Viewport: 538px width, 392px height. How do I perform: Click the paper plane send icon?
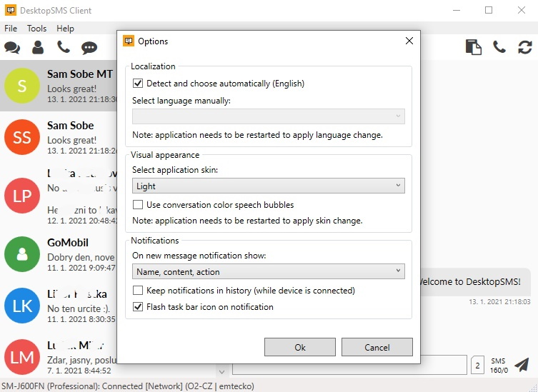(x=522, y=365)
